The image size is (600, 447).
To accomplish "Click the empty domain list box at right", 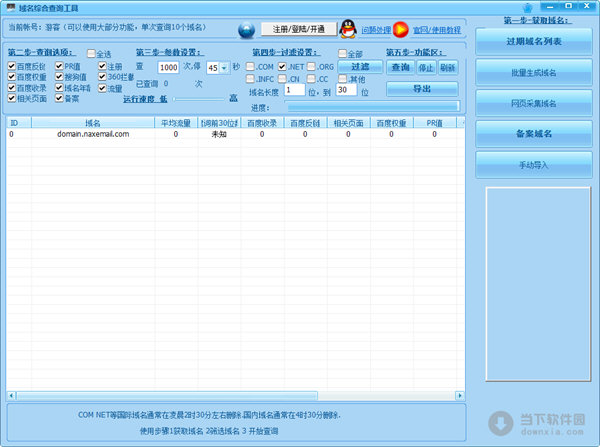I will 538,284.
